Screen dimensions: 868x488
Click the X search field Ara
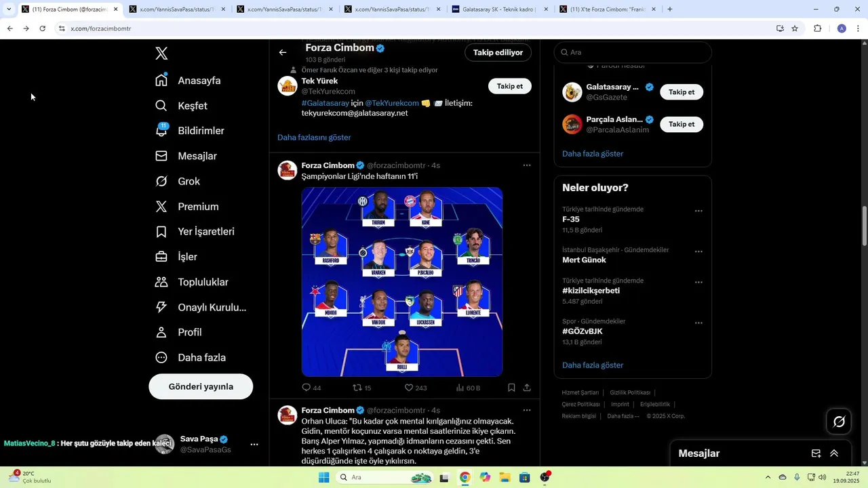[633, 52]
